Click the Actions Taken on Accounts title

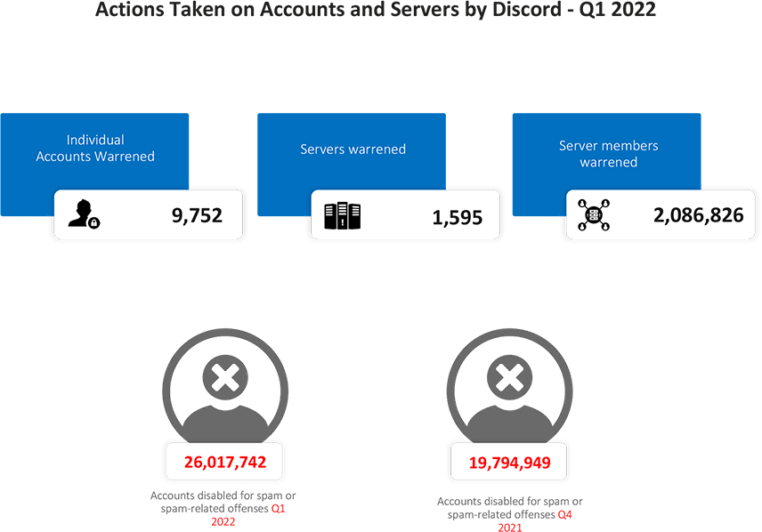tap(375, 10)
